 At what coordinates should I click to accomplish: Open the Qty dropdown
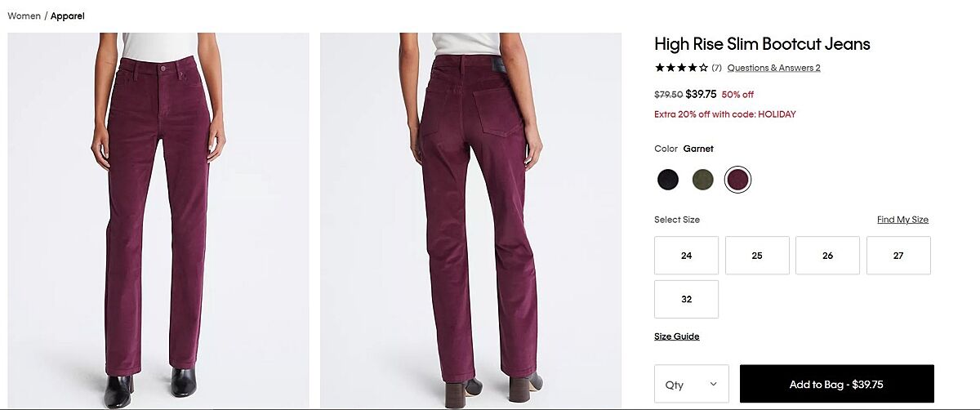[691, 384]
